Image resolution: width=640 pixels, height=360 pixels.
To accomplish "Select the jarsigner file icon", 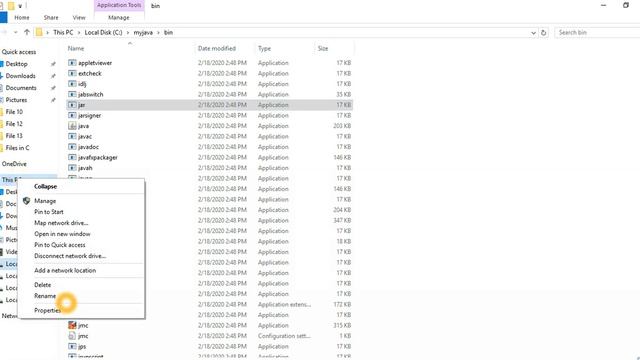I will point(72,116).
